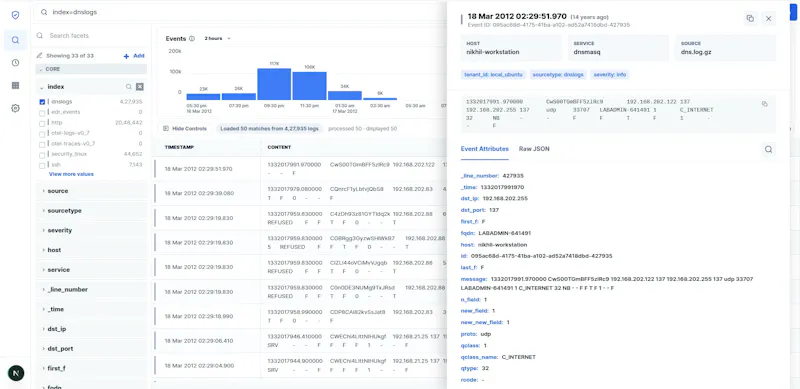Screen dimensions: 800x389
Task: Check the security_linux index checkbox
Action: tap(42, 154)
